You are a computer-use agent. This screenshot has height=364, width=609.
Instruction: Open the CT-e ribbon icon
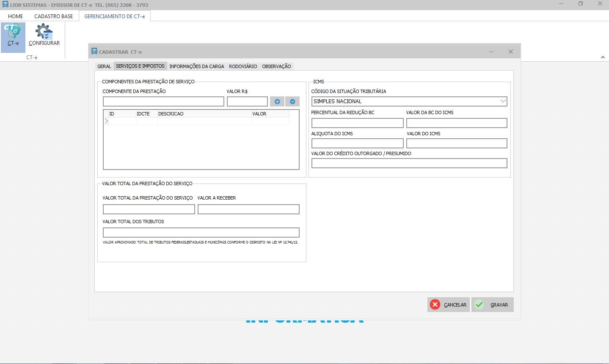click(13, 37)
